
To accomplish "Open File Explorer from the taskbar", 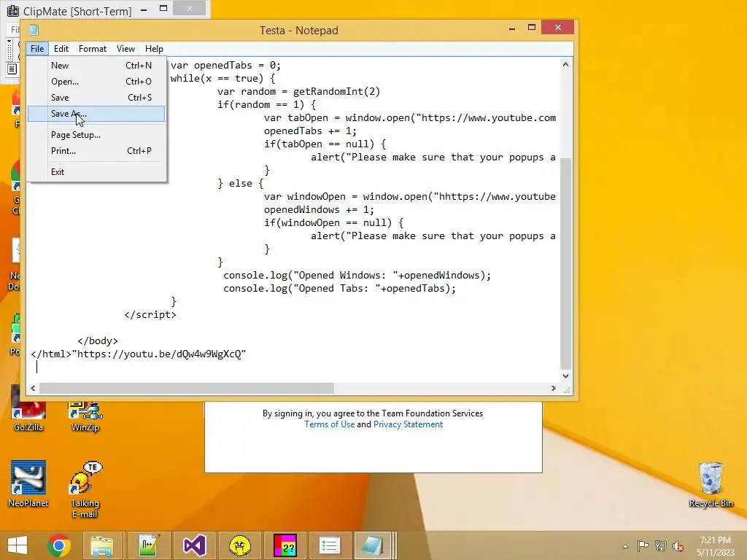I will point(102,545).
